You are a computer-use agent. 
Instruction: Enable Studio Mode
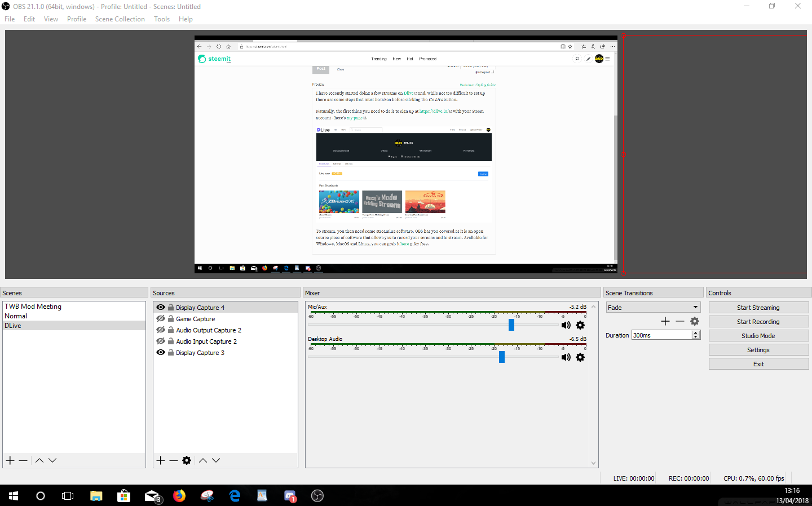(758, 336)
